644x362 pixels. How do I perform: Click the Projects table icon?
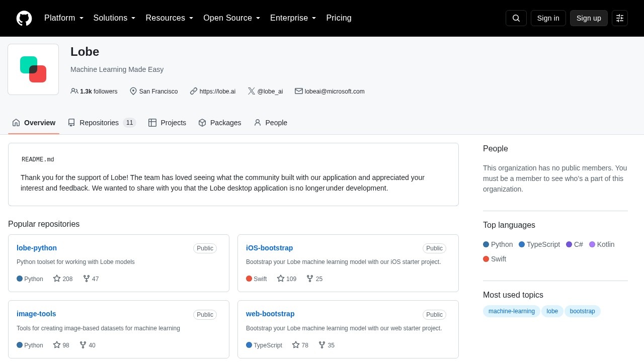click(152, 123)
